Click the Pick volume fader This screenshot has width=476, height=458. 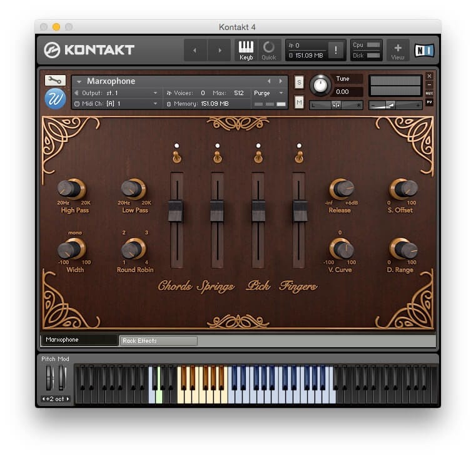pyautogui.click(x=258, y=211)
